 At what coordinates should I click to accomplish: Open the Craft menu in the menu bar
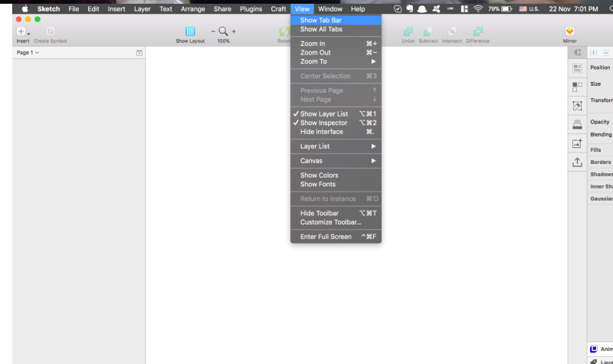point(279,8)
